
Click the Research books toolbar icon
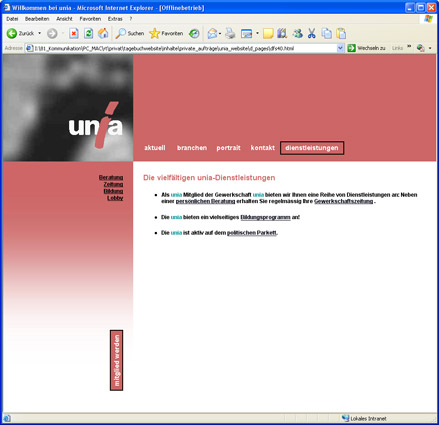[282, 33]
